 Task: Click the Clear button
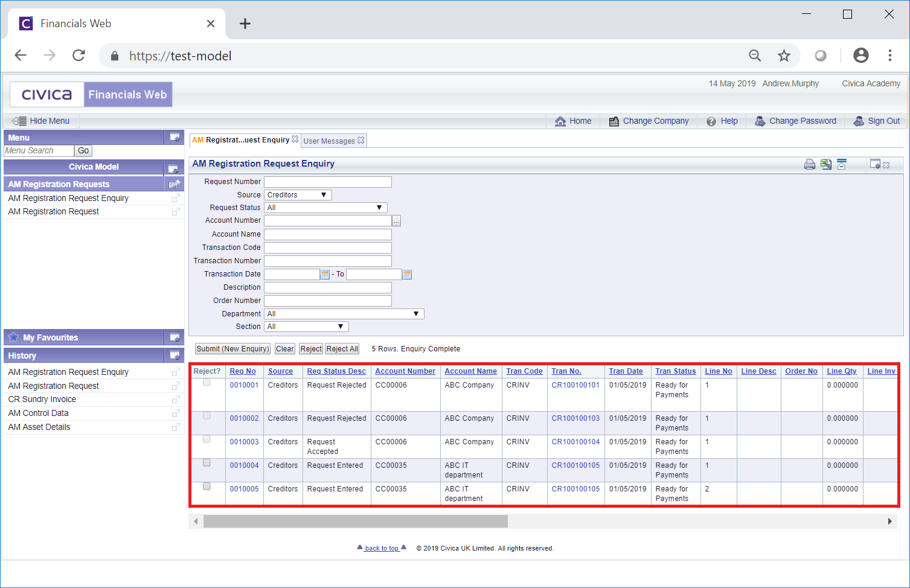click(285, 349)
